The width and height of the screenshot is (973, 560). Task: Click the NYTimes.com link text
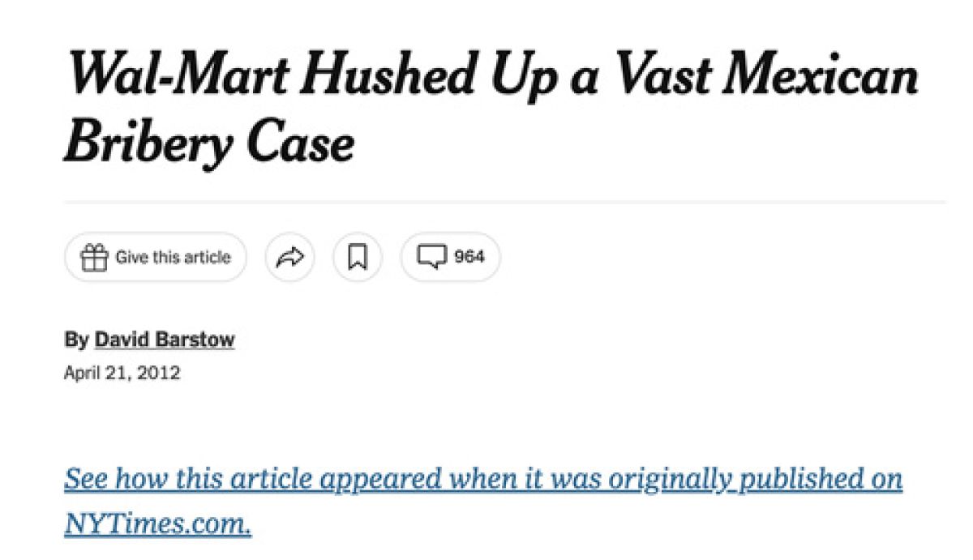157,524
